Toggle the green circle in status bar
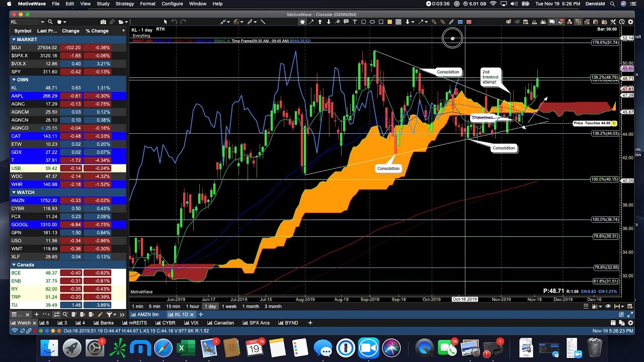644x362 pixels. point(41,331)
